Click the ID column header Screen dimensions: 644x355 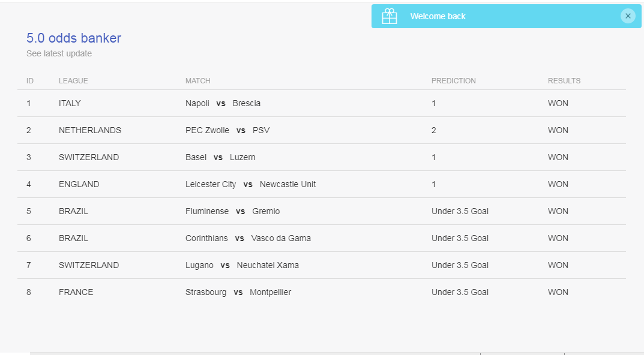point(30,81)
